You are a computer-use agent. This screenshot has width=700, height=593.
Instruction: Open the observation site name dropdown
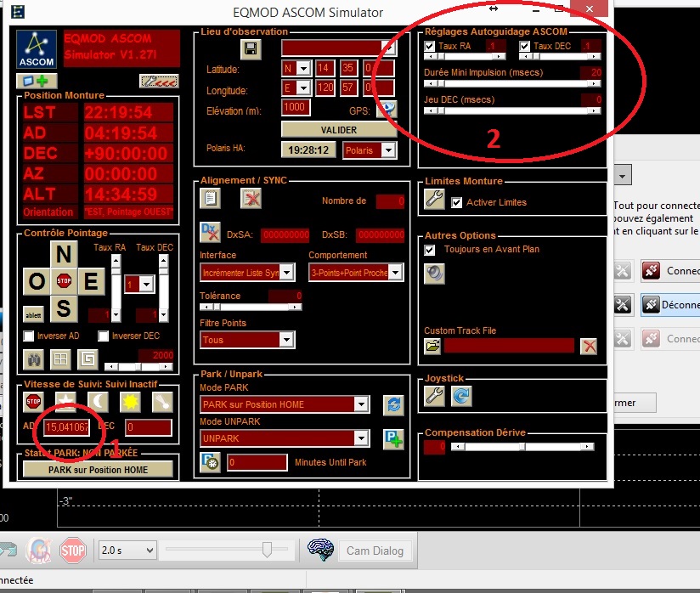coord(389,48)
